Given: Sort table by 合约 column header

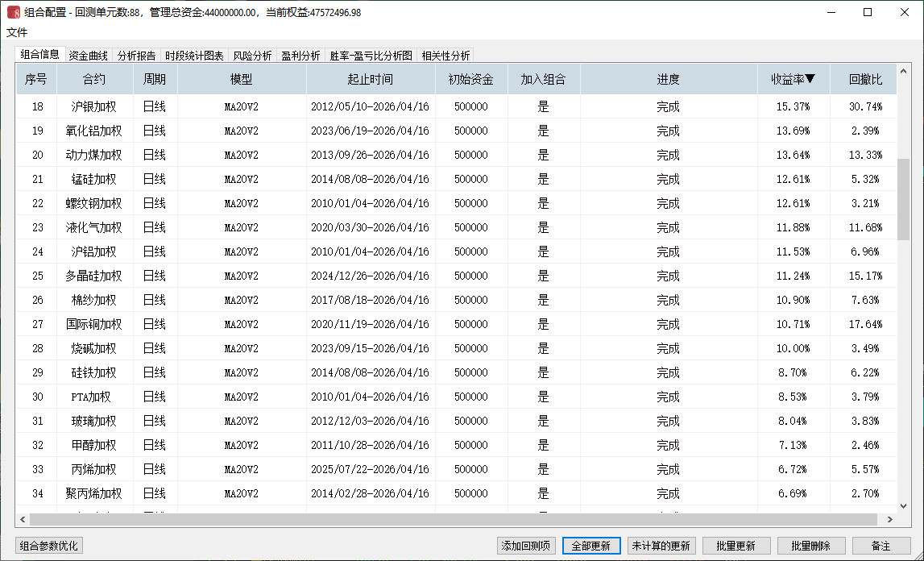Looking at the screenshot, I should tap(94, 79).
